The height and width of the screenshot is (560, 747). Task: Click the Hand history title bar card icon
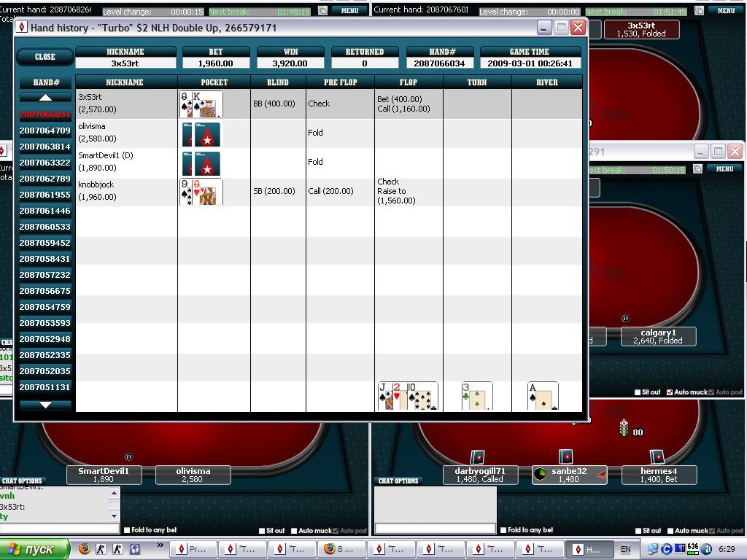click(x=22, y=28)
